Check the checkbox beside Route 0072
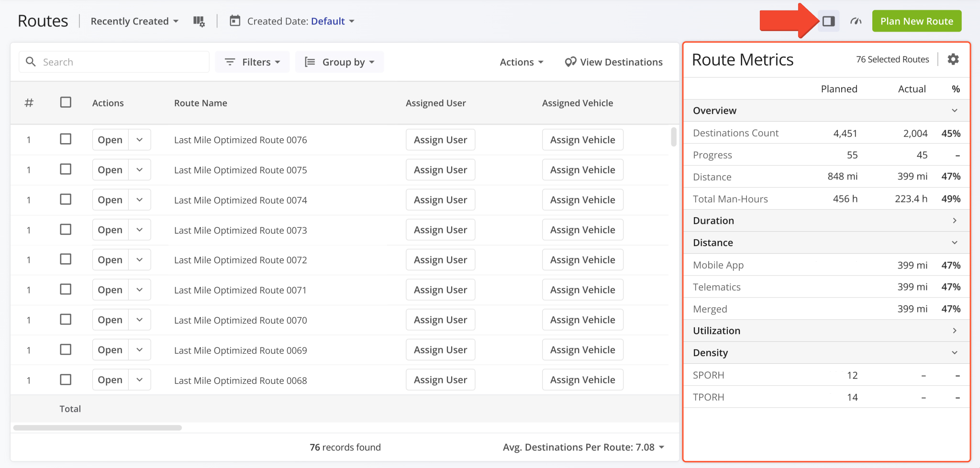Screen dimensions: 980x468 click(x=66, y=259)
